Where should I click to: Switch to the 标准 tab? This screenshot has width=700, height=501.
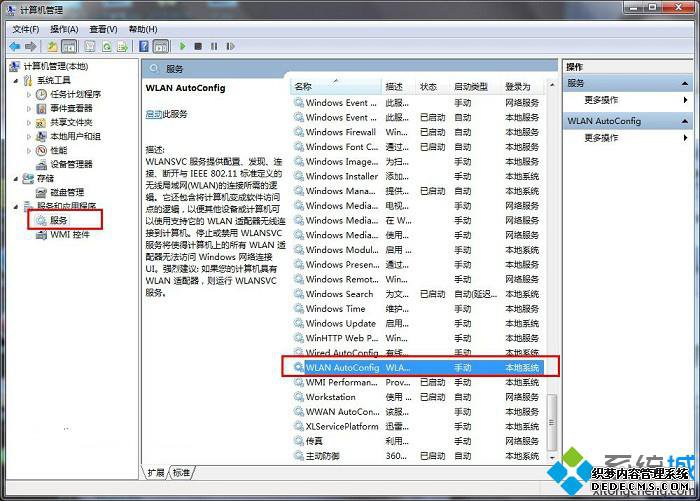tap(181, 472)
